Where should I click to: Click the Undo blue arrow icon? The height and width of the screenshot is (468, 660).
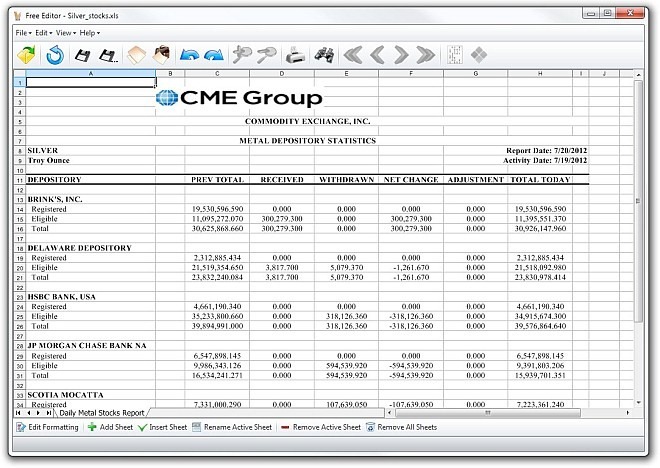pyautogui.click(x=189, y=55)
